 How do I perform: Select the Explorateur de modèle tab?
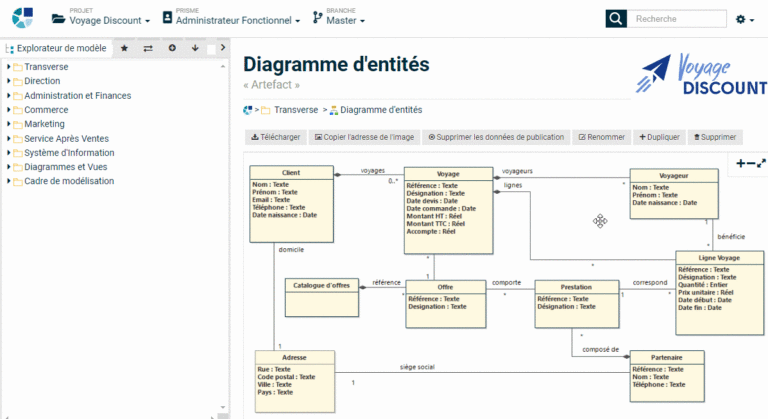pyautogui.click(x=60, y=48)
